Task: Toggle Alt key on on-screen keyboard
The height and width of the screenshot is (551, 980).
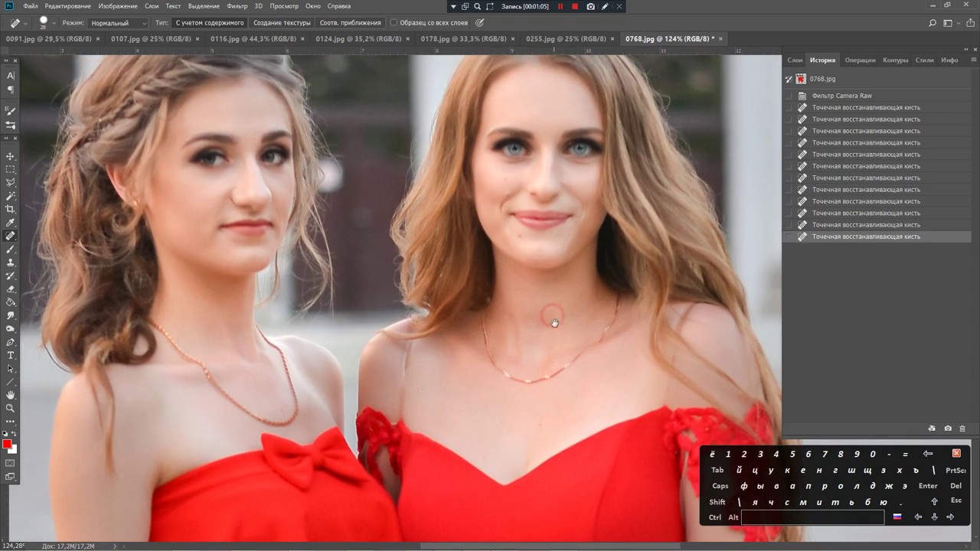Action: 733,517
